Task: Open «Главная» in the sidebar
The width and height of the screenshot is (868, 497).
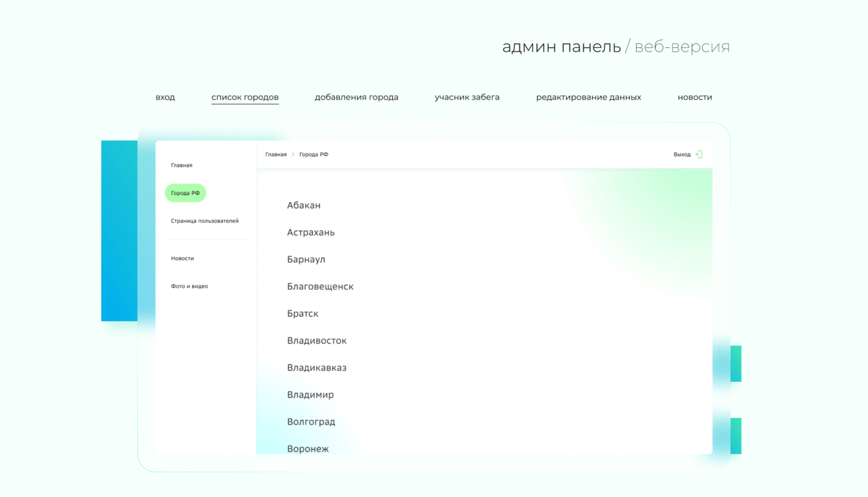Action: tap(181, 165)
